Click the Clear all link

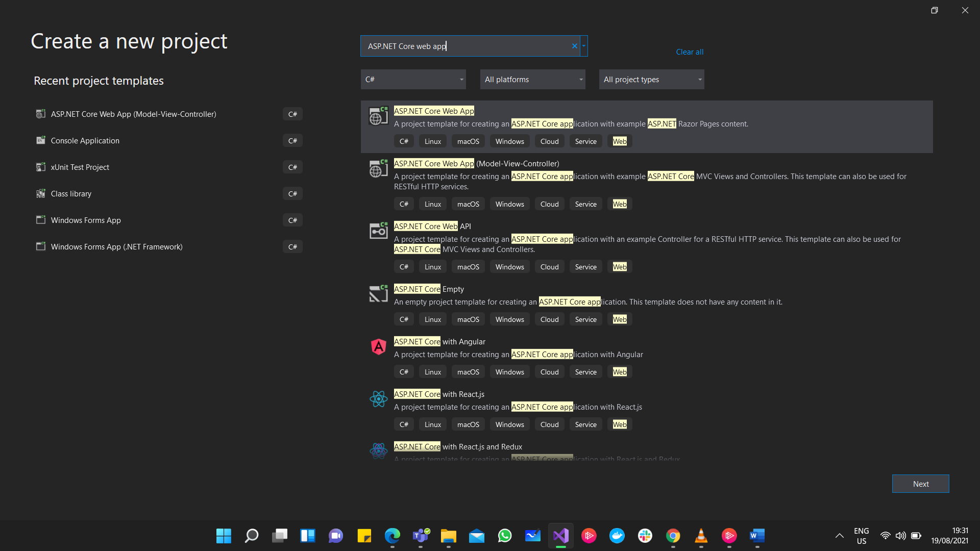690,52
